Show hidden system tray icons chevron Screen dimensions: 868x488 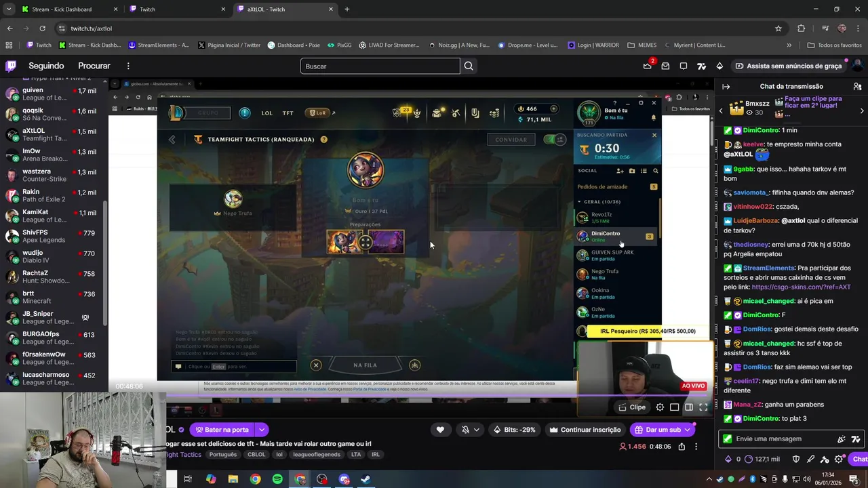709,479
